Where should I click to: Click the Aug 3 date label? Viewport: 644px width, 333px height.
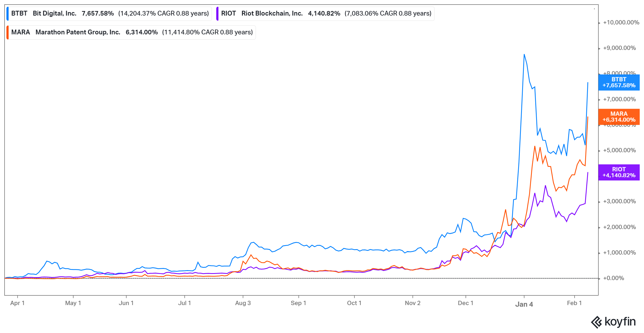click(x=243, y=303)
